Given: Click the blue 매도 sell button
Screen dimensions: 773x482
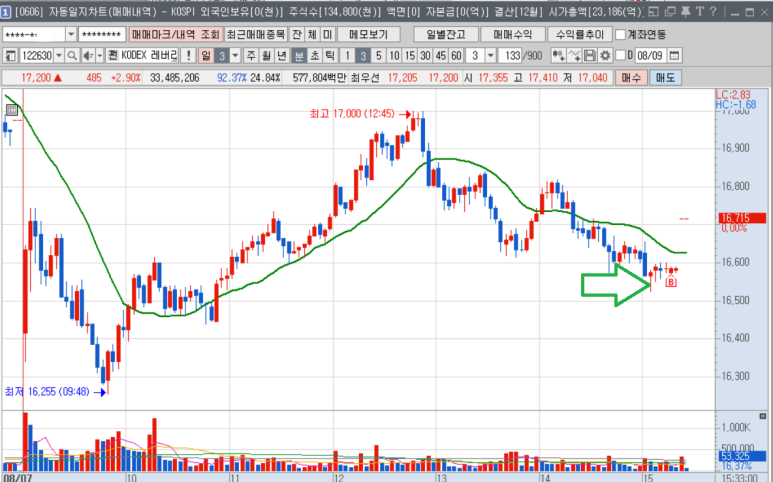Looking at the screenshot, I should tap(665, 78).
